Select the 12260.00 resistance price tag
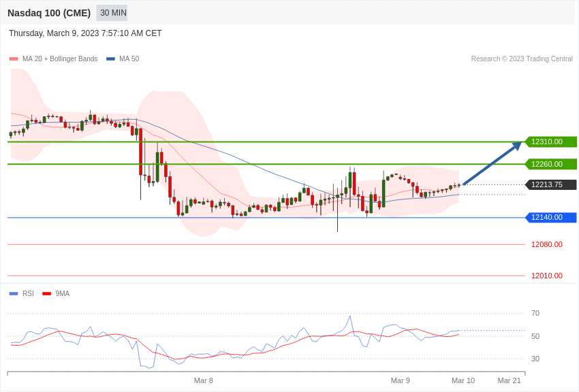The image size is (579, 392). (550, 164)
